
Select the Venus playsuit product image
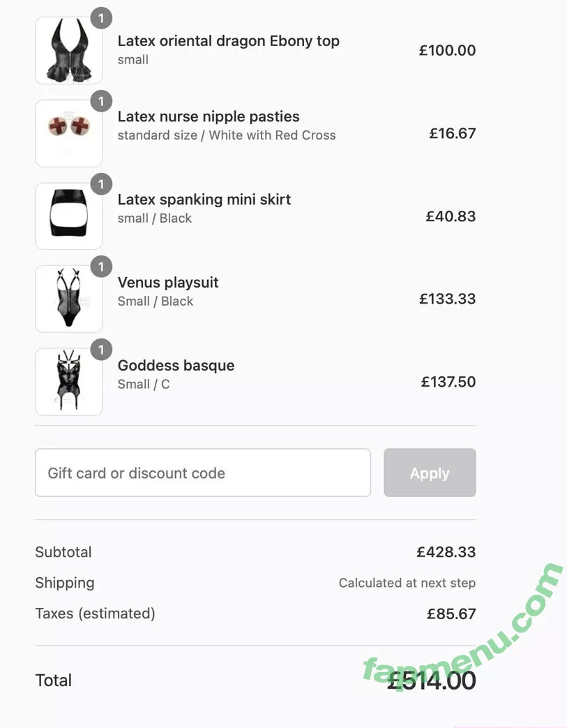click(68, 299)
